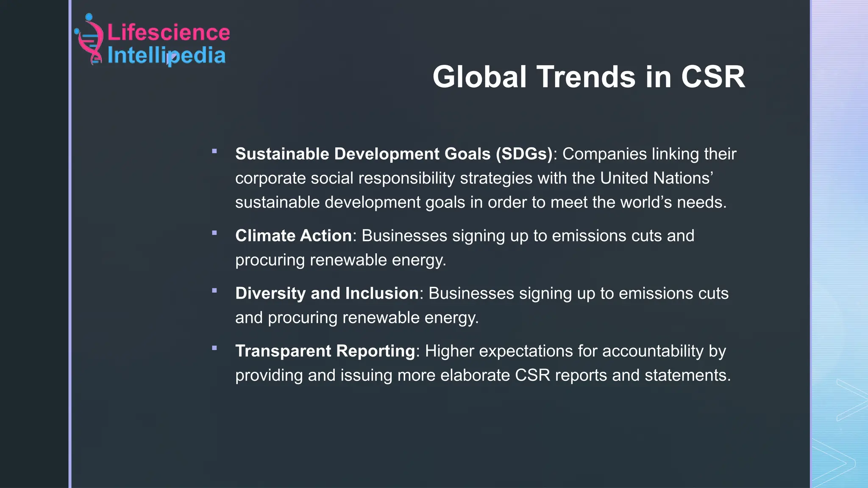868x488 pixels.
Task: Click the lavender vertical bar at left edge
Action: tap(70, 244)
